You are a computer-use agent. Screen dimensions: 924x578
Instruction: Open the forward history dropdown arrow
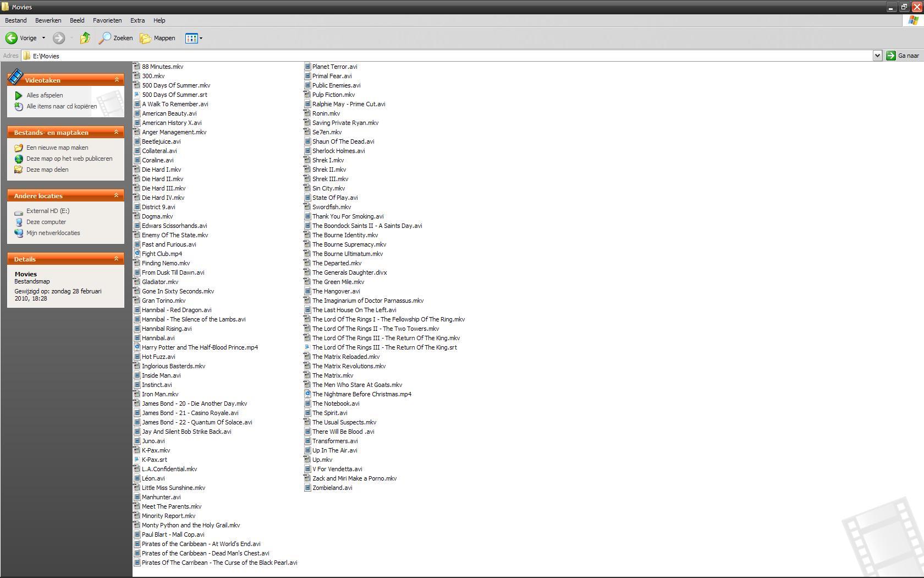pyautogui.click(x=71, y=38)
